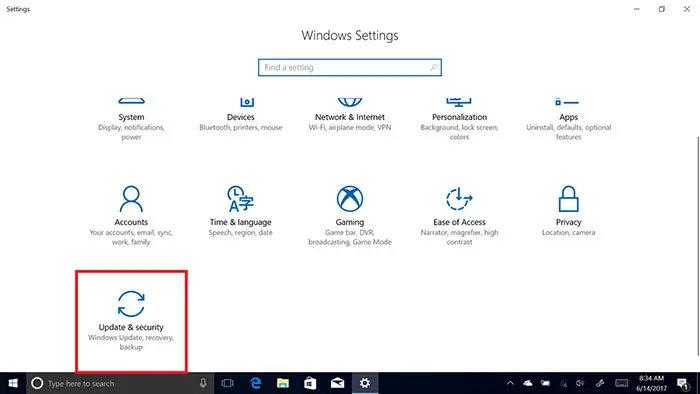Show hidden system tray icons

click(x=510, y=383)
